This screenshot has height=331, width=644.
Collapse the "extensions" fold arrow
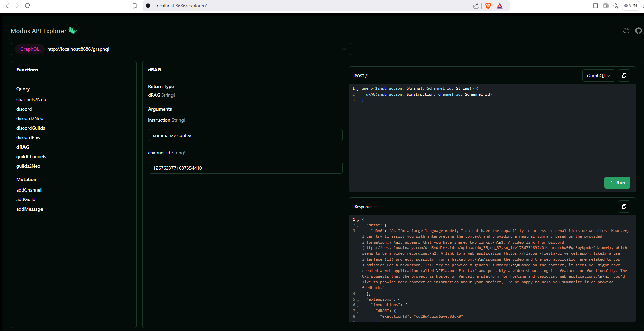[358, 300]
